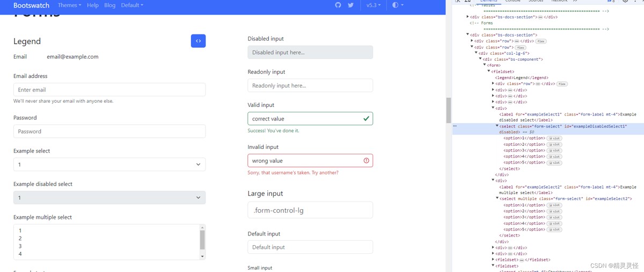
Task: Collapse the form element in the DOM tree
Action: pyautogui.click(x=485, y=65)
